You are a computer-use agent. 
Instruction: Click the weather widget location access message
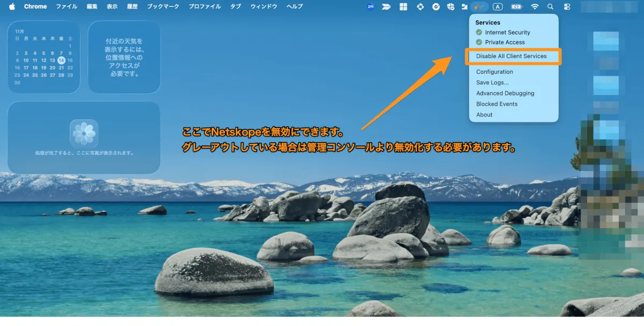pyautogui.click(x=124, y=57)
